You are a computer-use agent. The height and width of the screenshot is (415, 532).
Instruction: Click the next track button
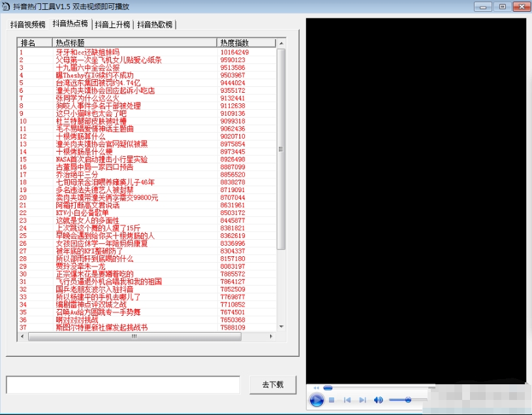tap(362, 400)
